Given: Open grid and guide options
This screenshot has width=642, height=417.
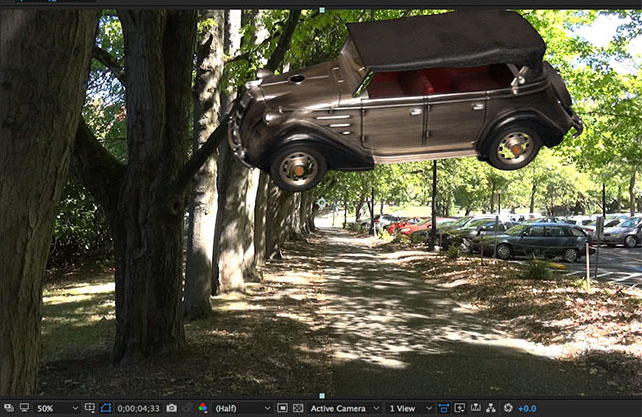Looking at the screenshot, I should [90, 408].
